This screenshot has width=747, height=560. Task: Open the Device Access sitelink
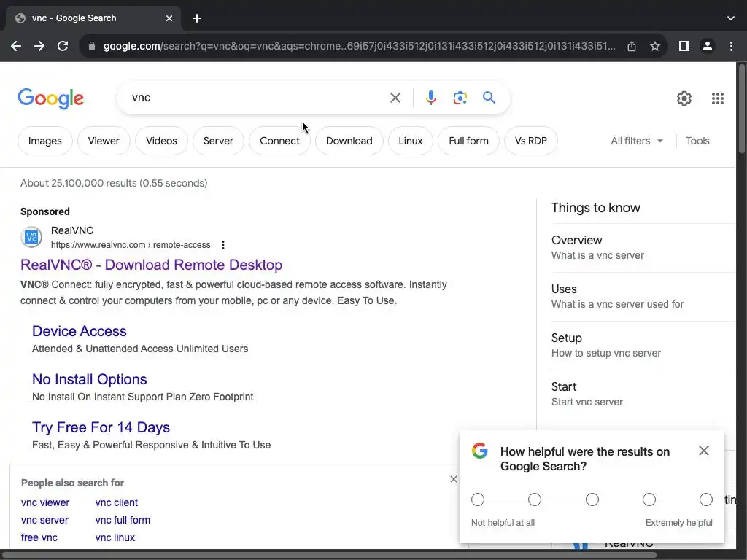(x=79, y=331)
